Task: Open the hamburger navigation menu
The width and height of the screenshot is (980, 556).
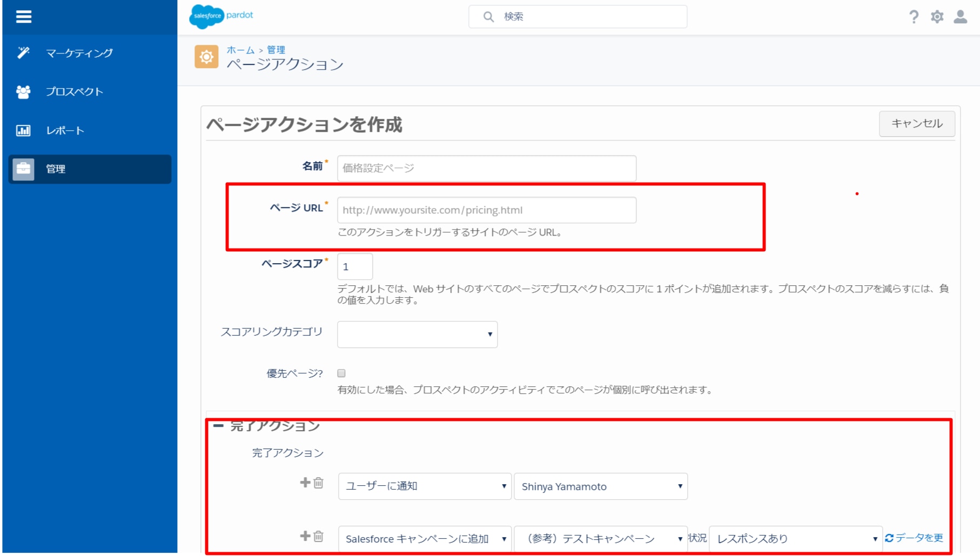Action: (23, 17)
